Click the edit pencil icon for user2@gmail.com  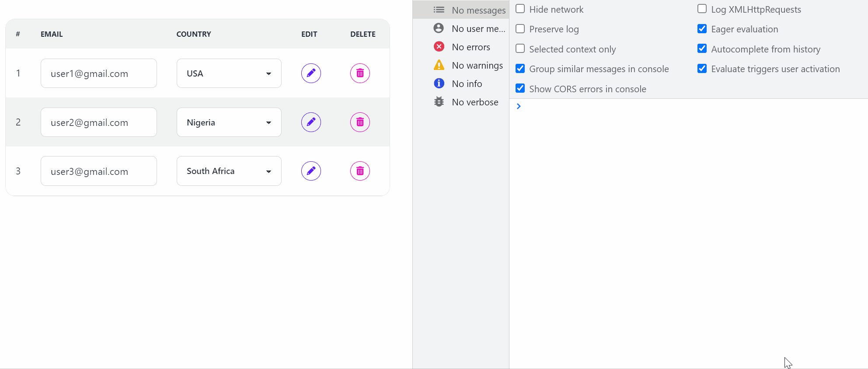pyautogui.click(x=311, y=122)
